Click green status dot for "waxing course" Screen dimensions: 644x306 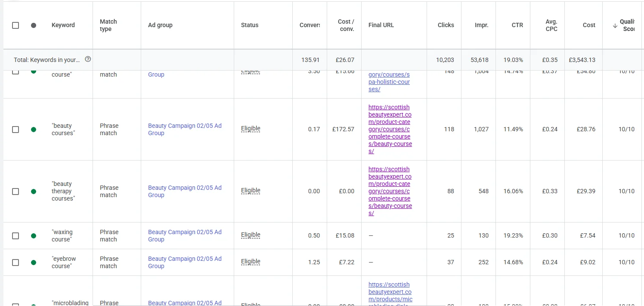(x=34, y=236)
